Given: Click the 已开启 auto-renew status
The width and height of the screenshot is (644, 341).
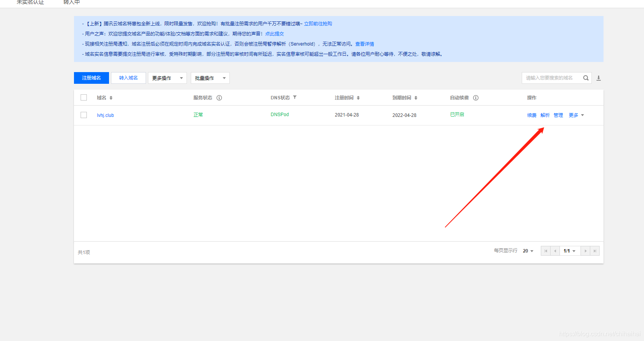Looking at the screenshot, I should tap(457, 115).
